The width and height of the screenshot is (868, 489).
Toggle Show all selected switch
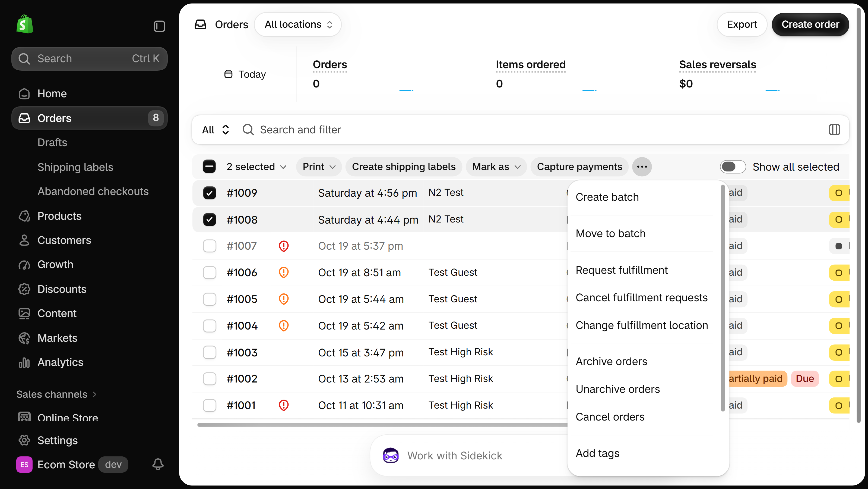tap(733, 167)
